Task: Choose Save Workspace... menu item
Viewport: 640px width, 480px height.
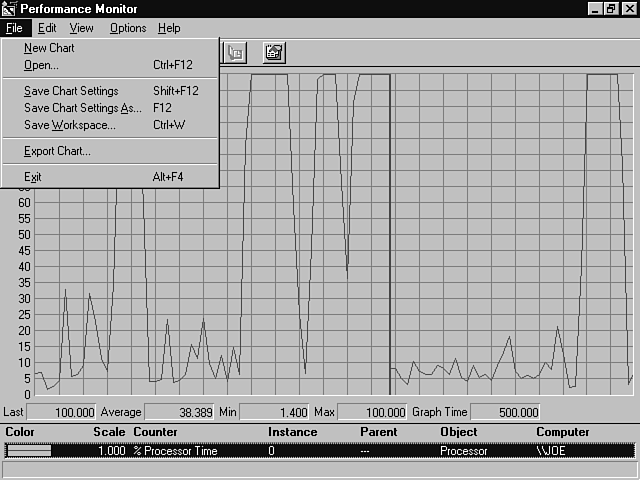Action: (69, 125)
